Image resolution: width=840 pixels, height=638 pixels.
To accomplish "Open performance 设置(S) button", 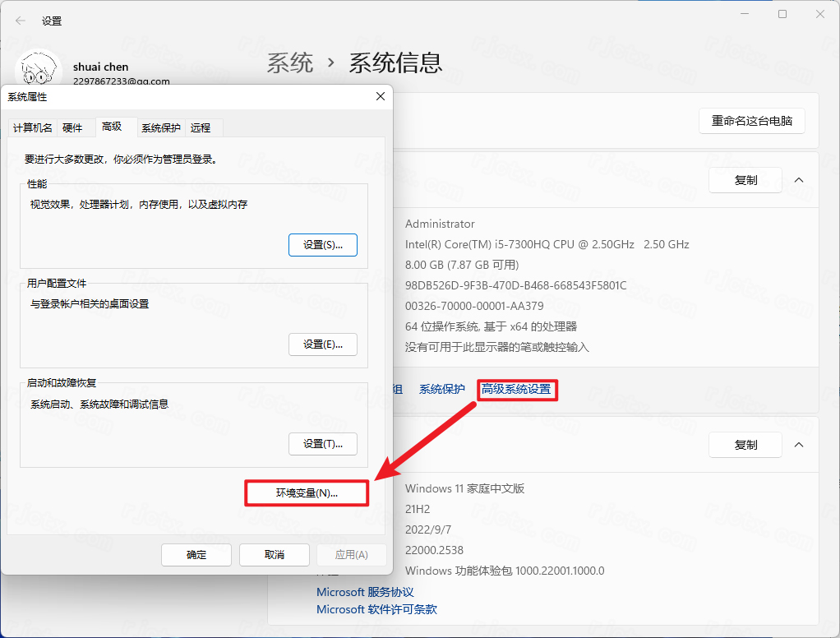I will 323,245.
